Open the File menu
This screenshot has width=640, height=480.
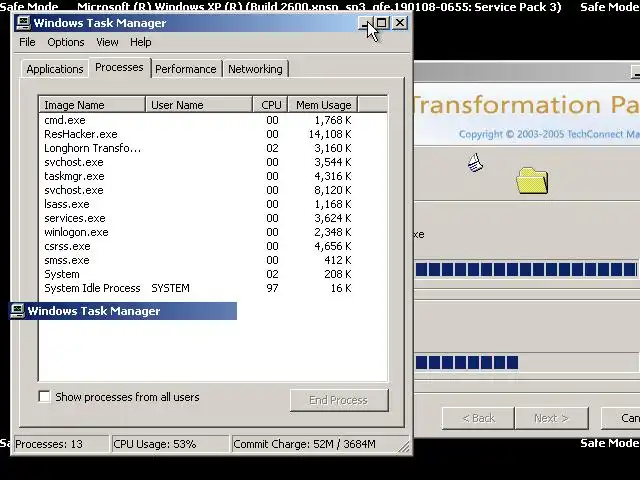click(27, 42)
